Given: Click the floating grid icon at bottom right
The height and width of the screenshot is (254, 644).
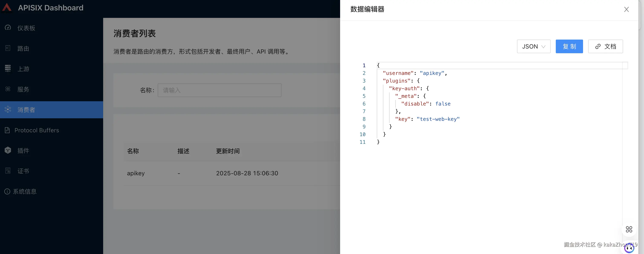Looking at the screenshot, I should 629,229.
